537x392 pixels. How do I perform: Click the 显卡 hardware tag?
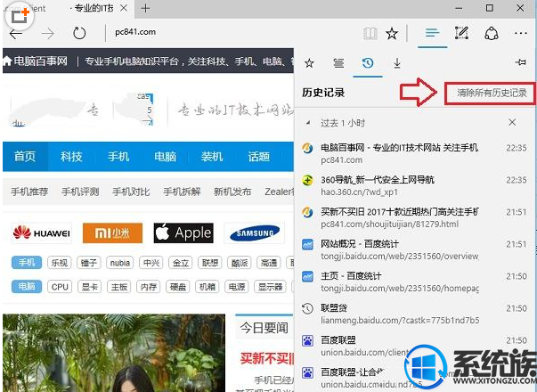point(90,287)
